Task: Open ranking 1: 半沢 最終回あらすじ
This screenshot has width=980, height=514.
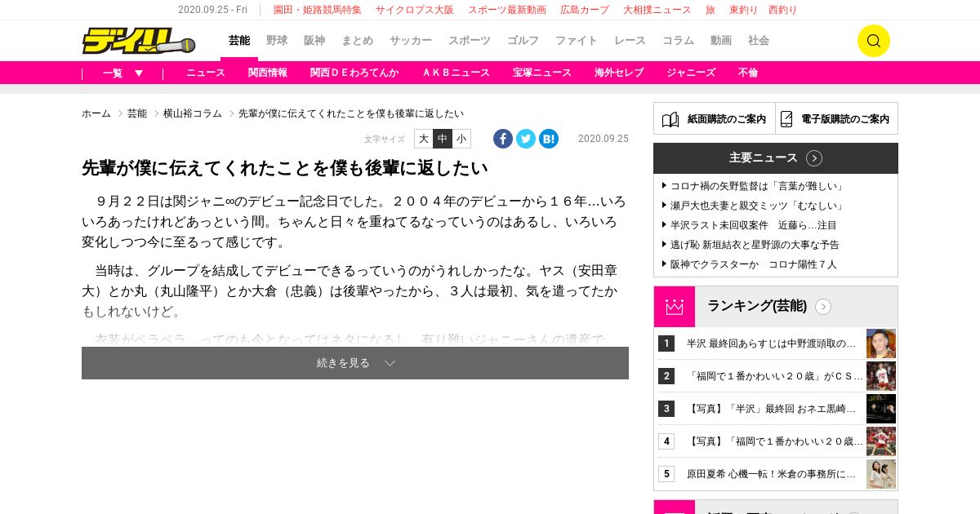Action: (771, 343)
